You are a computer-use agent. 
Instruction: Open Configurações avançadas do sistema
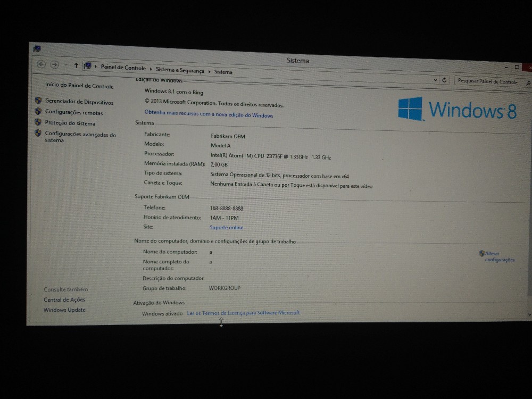coord(80,137)
